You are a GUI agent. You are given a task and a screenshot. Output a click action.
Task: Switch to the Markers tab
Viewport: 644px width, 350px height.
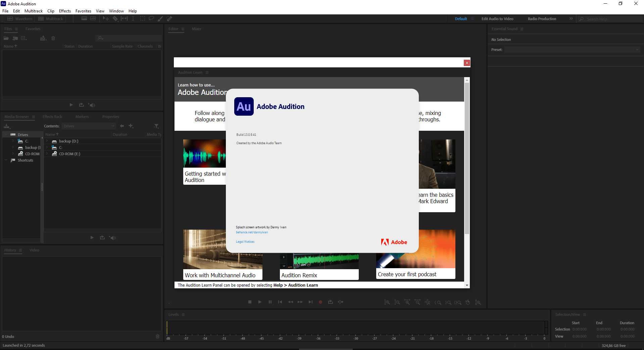point(82,117)
